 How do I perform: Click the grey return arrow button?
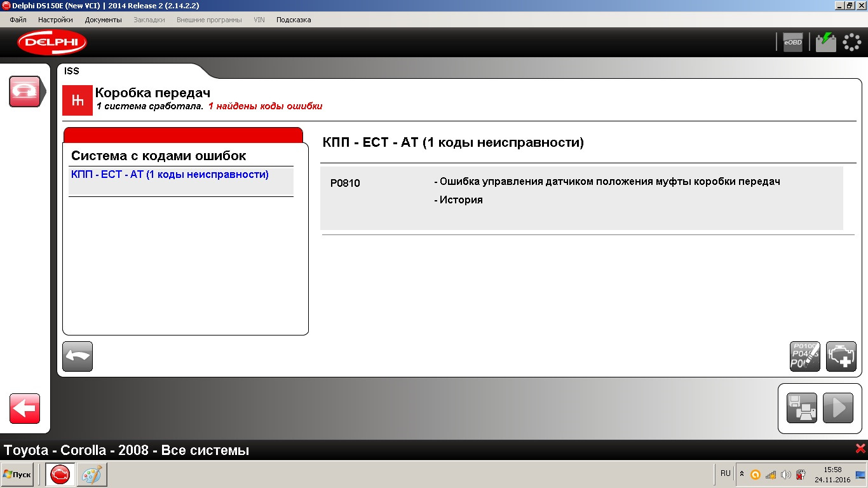(x=78, y=356)
